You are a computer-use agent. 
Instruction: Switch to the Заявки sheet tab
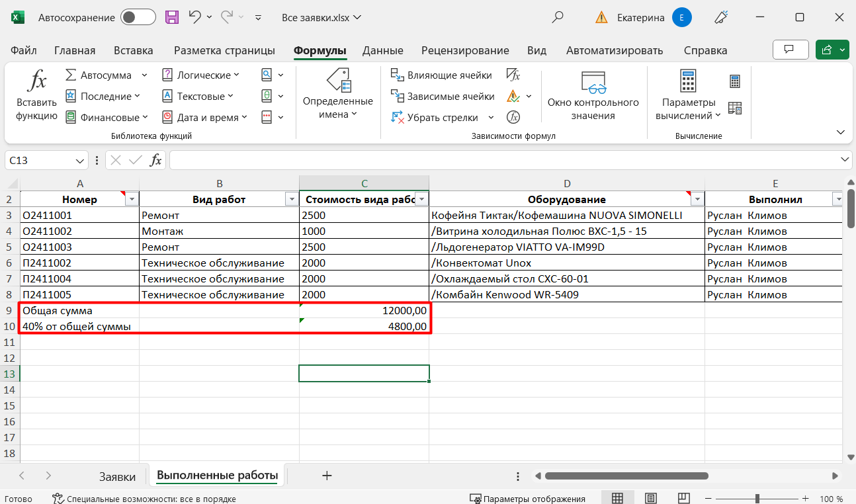coord(117,476)
